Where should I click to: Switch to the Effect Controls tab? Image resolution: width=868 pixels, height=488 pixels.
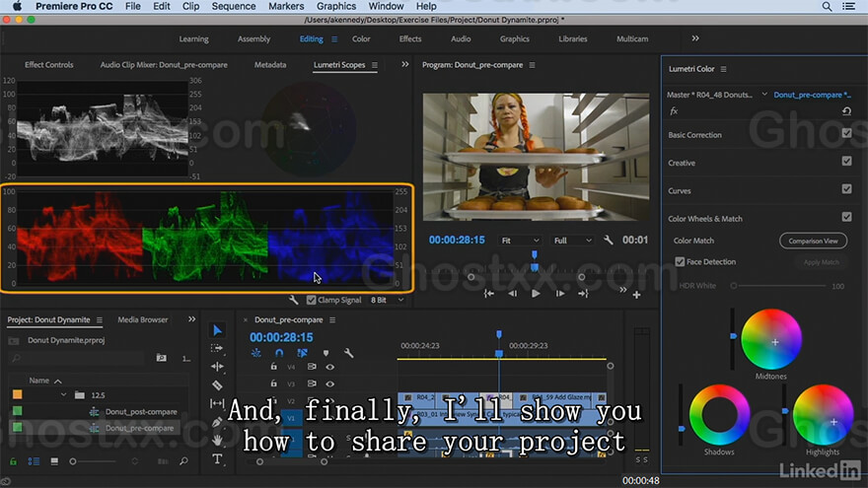coord(48,65)
